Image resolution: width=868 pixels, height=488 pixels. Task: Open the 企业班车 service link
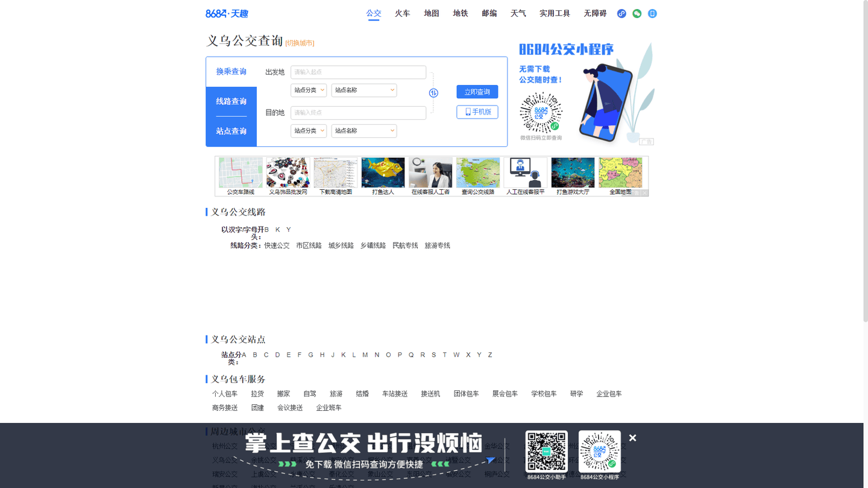point(329,408)
